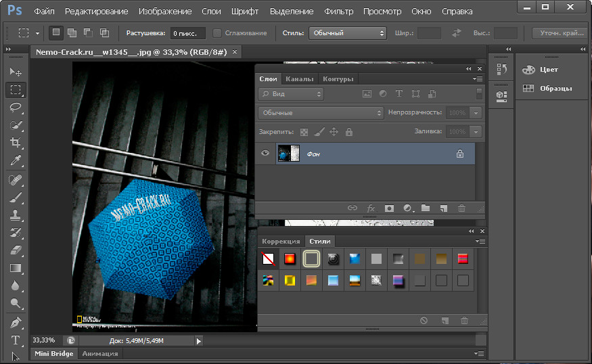Open the Непрозрачность dropdown arrow
The width and height of the screenshot is (592, 364).
pos(476,112)
